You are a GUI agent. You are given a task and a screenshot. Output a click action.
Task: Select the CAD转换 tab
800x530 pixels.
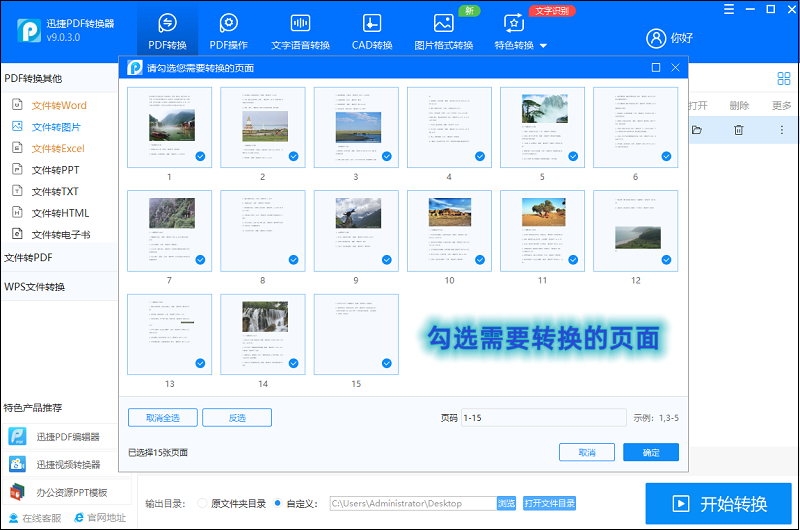372,32
